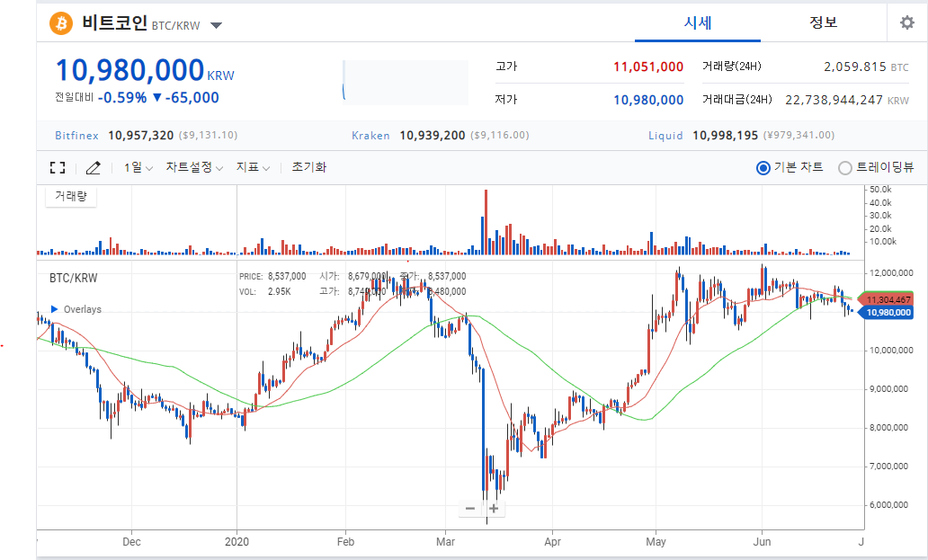Click the BTC/KRW chart label
The width and height of the screenshot is (928, 560).
[74, 278]
